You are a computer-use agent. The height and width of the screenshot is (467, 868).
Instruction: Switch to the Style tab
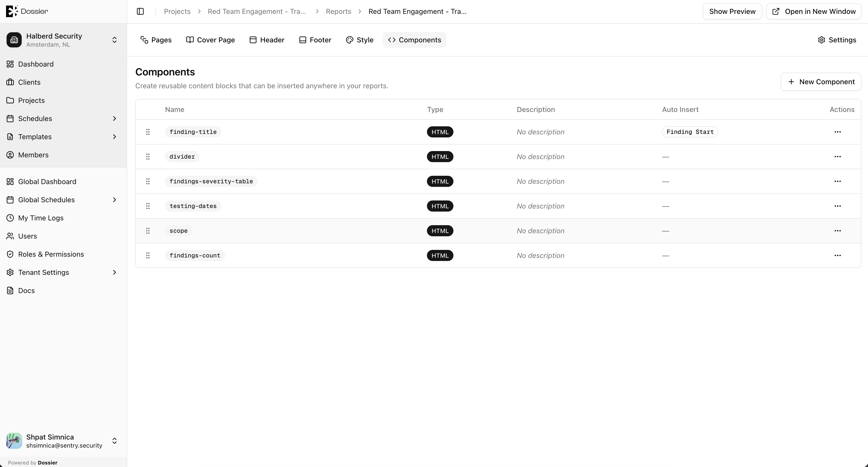click(360, 40)
